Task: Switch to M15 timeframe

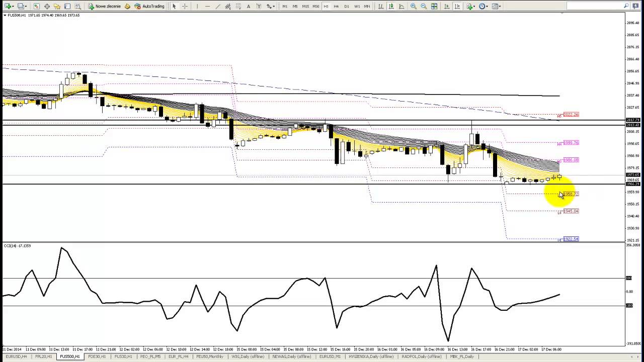Action: (x=305, y=6)
